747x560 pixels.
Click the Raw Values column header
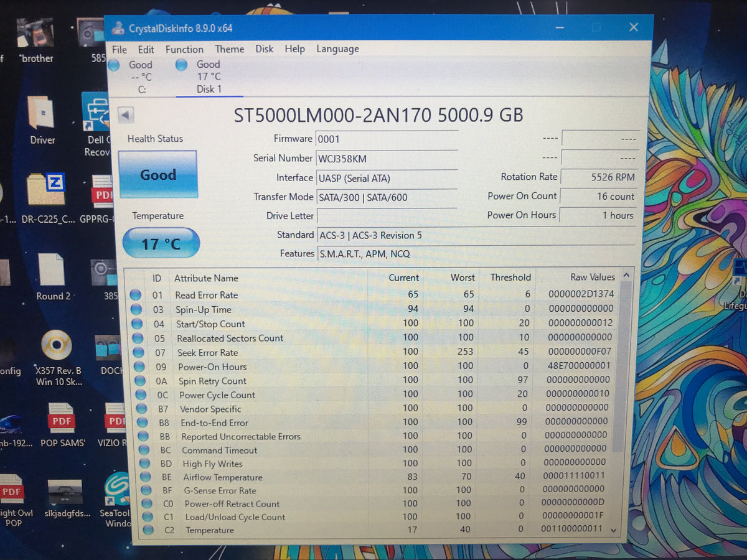[x=592, y=277]
